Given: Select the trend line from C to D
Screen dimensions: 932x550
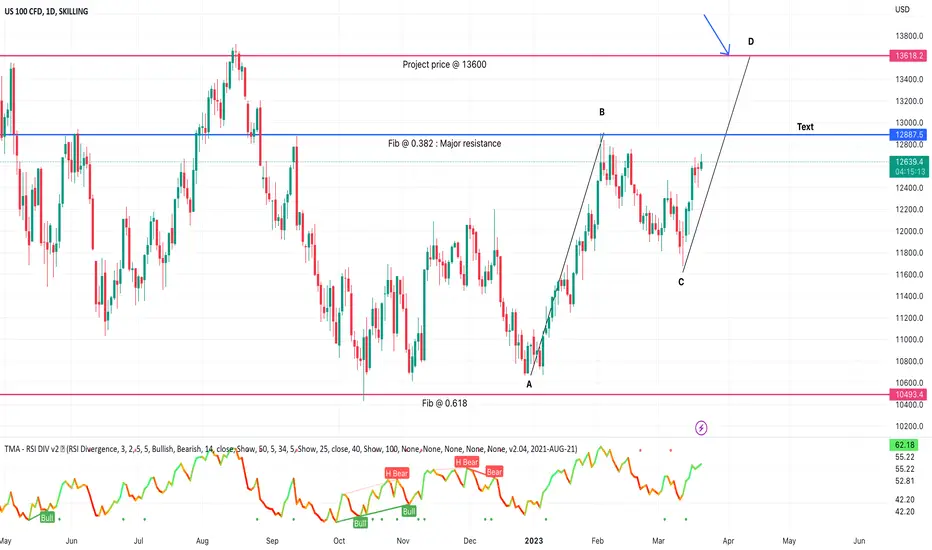Looking at the screenshot, I should coord(717,164).
